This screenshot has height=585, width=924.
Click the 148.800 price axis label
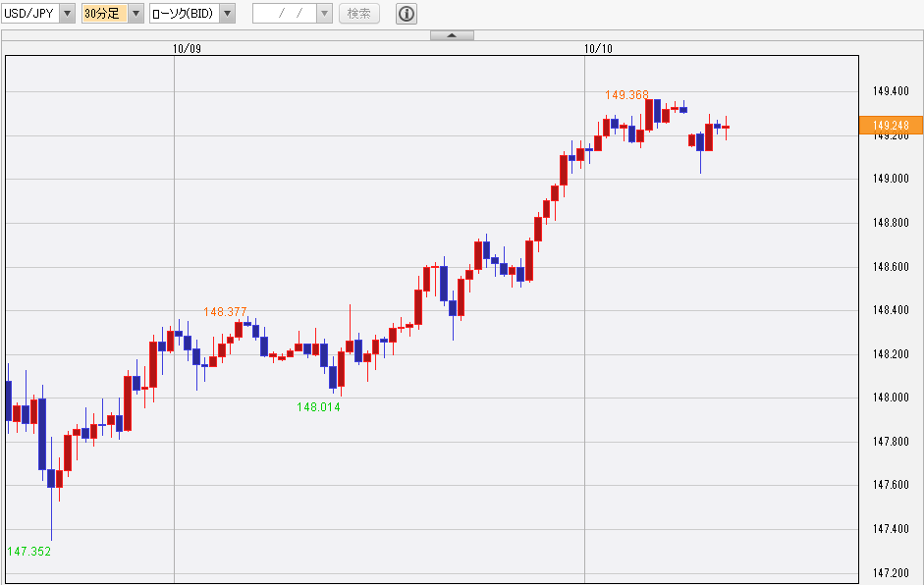pyautogui.click(x=891, y=223)
